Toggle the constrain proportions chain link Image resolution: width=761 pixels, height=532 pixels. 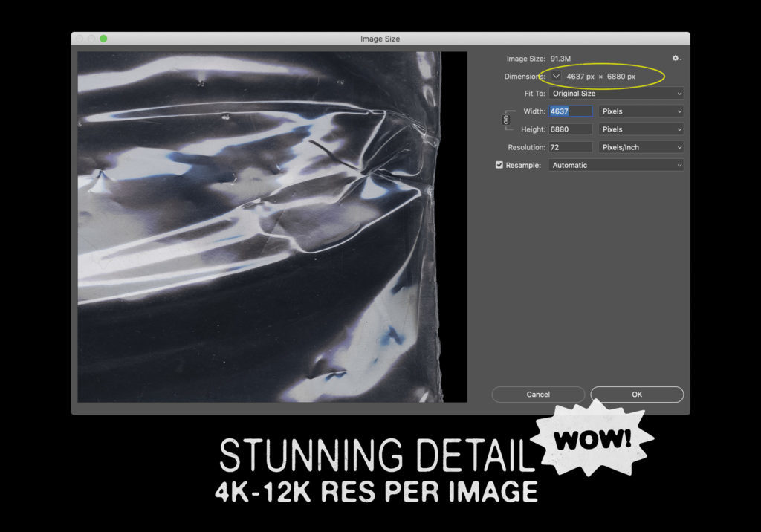coord(508,120)
